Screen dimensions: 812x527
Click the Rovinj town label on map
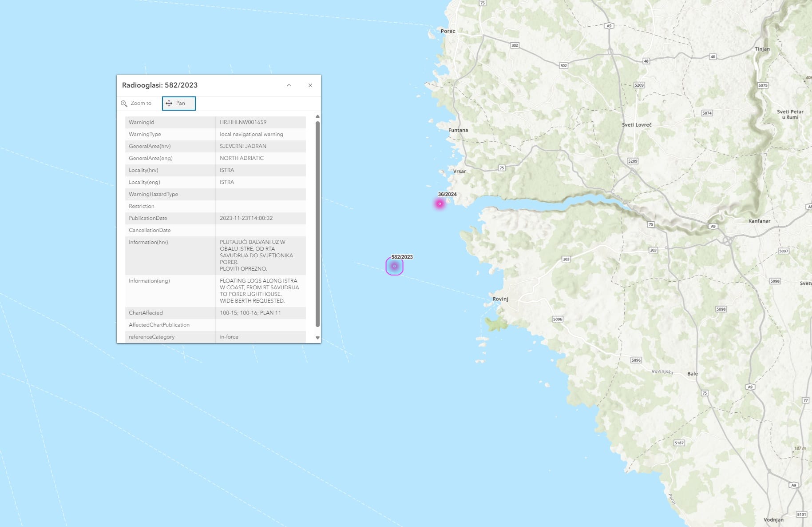click(x=500, y=299)
